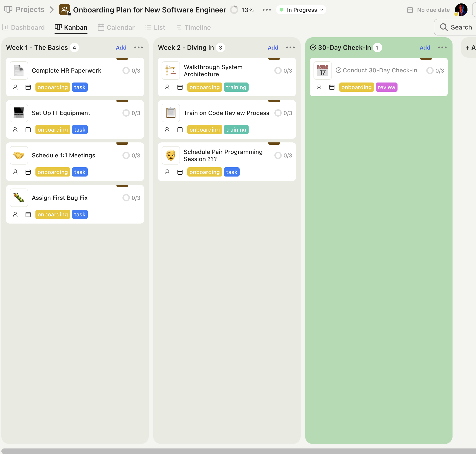Click the bug emoji on Assign First Bug Fix
Image resolution: width=476 pixels, height=454 pixels.
(x=19, y=198)
